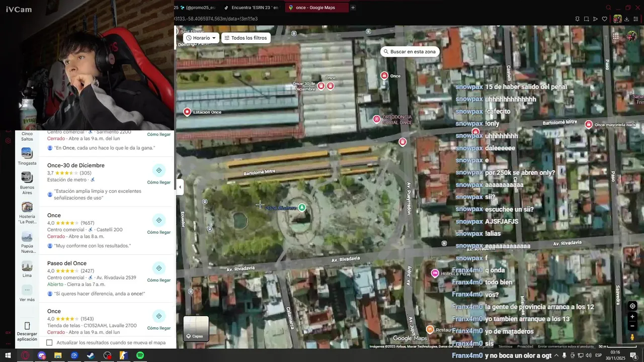Open Hostería La Post... recent place

[27, 212]
